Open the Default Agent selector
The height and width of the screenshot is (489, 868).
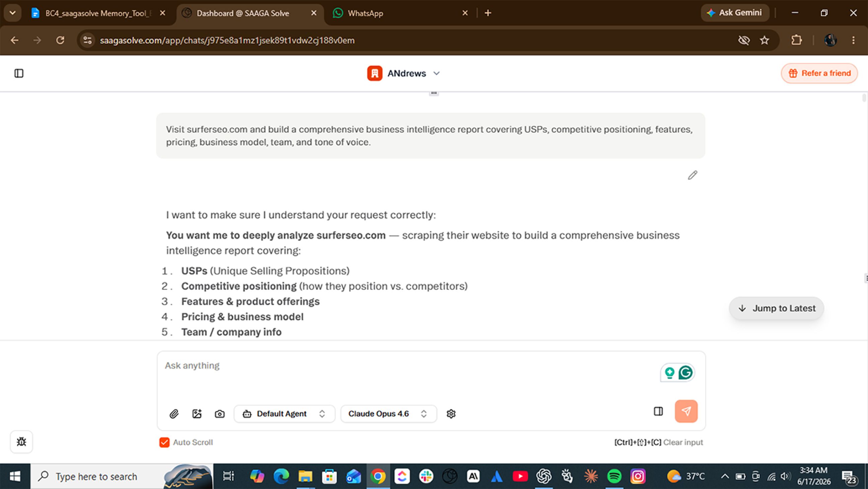pyautogui.click(x=284, y=414)
